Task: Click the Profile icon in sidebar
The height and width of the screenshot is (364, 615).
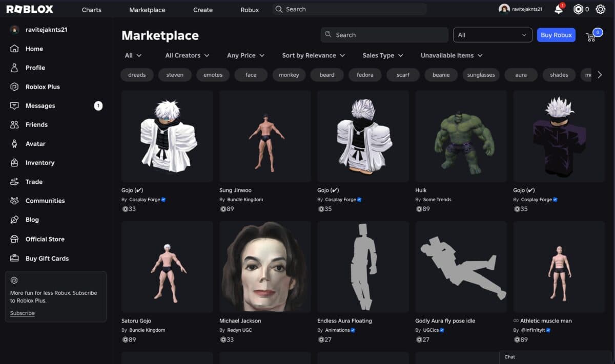Action: pyautogui.click(x=15, y=68)
